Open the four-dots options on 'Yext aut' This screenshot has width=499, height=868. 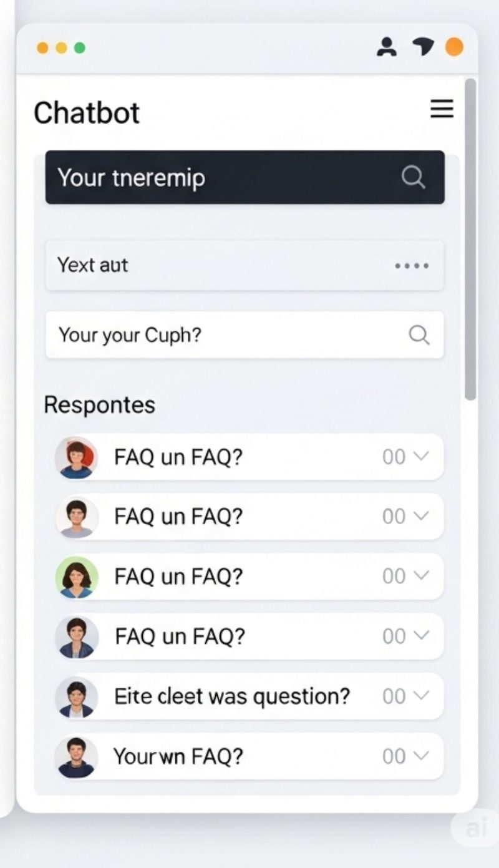coord(412,266)
